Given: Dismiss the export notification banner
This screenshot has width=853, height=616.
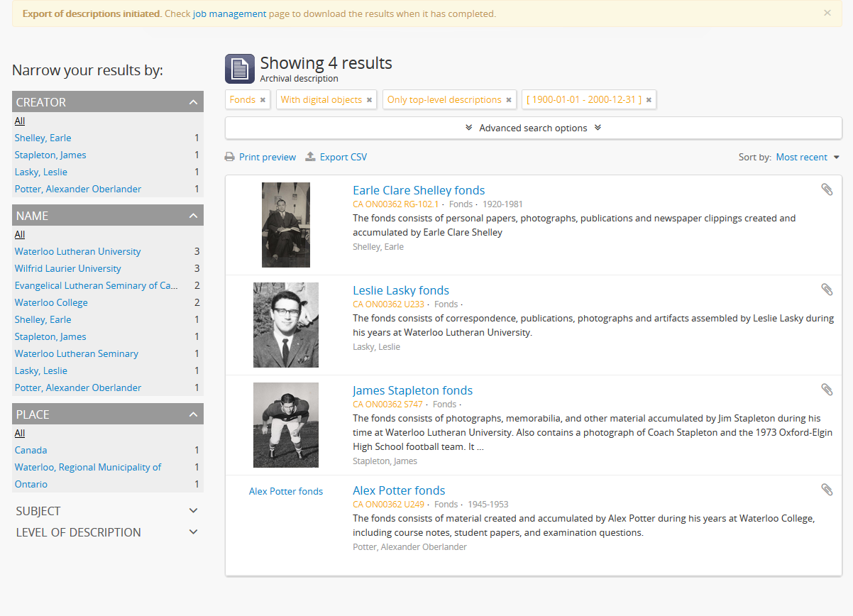Looking at the screenshot, I should [827, 13].
